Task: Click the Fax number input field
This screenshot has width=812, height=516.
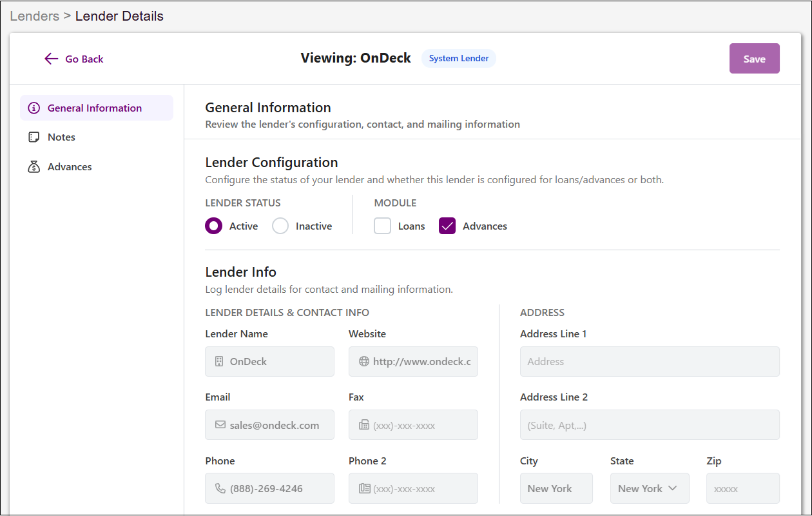Action: pyautogui.click(x=413, y=425)
